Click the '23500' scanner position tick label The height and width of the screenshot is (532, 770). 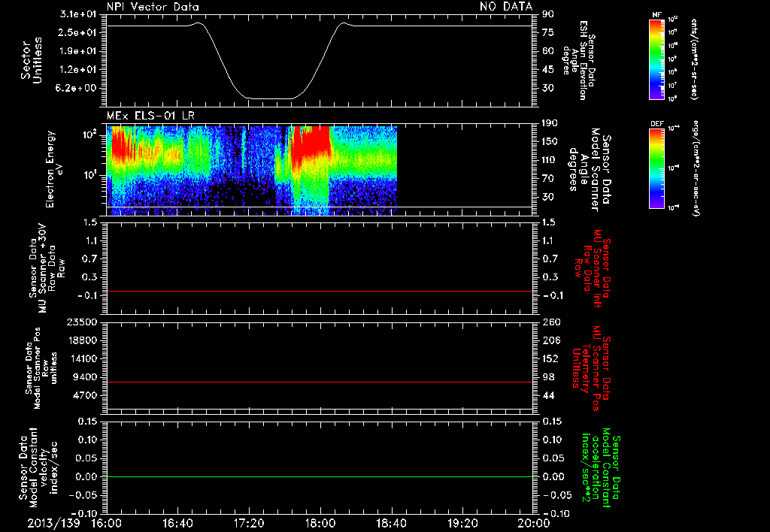81,322
